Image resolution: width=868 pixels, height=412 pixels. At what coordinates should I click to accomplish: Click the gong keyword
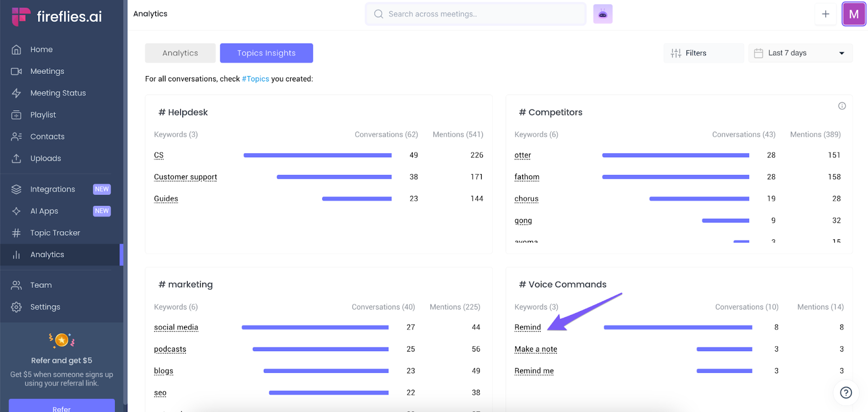[523, 220]
